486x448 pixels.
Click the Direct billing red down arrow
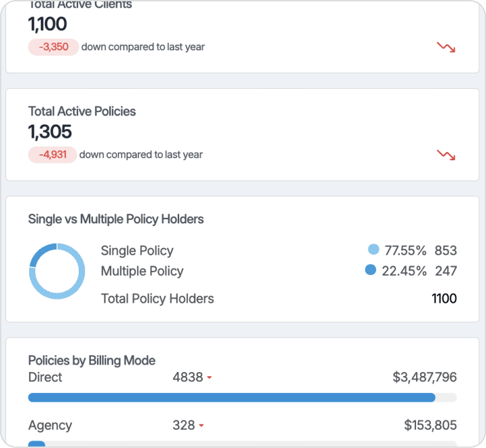coord(209,378)
